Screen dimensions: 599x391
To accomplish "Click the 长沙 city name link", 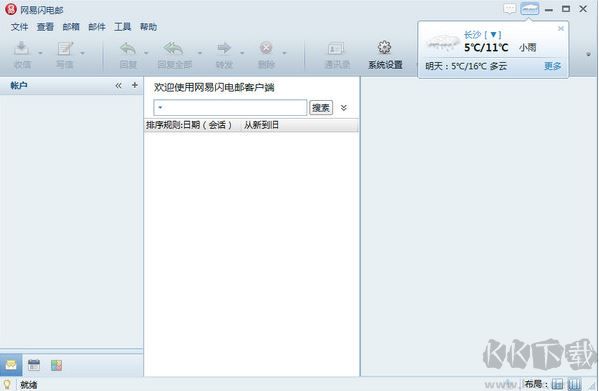I will pos(473,35).
